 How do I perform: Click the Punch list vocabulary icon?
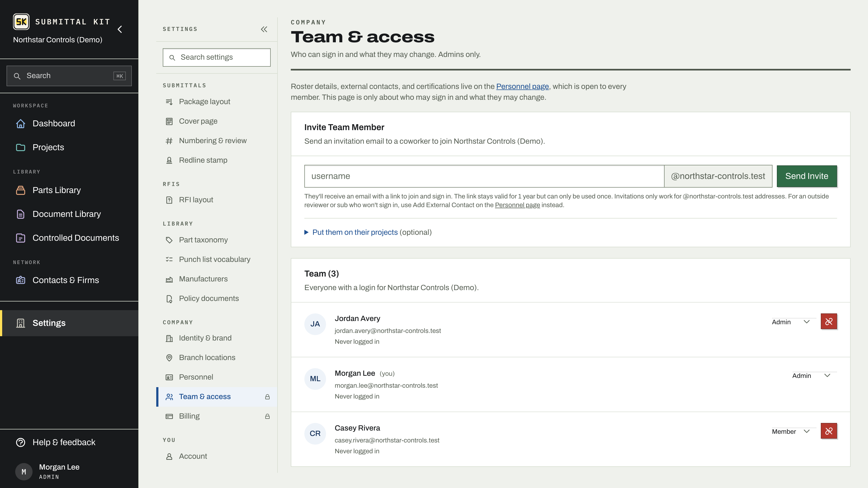[x=169, y=260]
